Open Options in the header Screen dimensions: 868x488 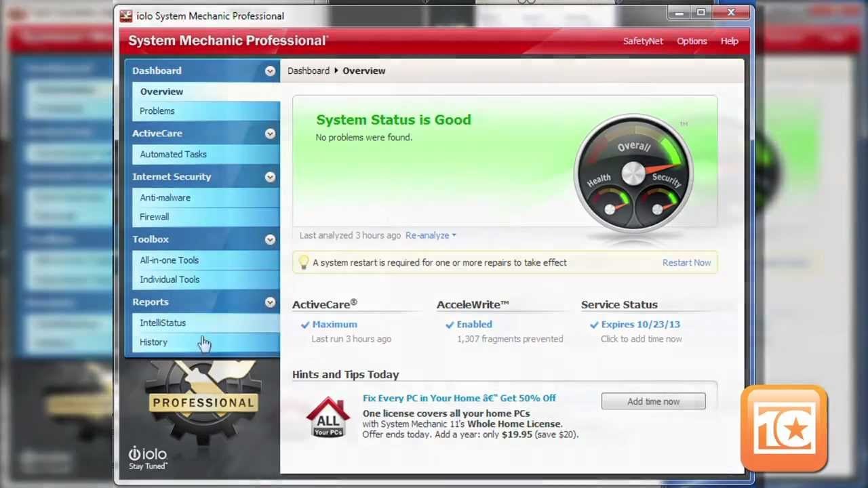tap(692, 41)
